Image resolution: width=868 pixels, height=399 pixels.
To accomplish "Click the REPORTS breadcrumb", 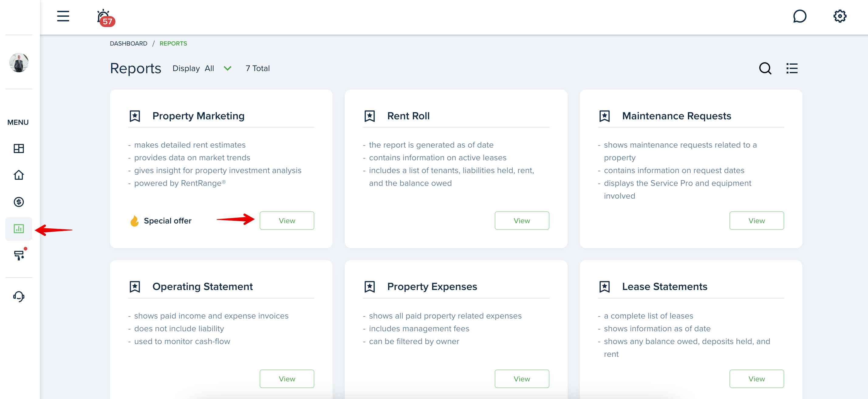I will [173, 43].
